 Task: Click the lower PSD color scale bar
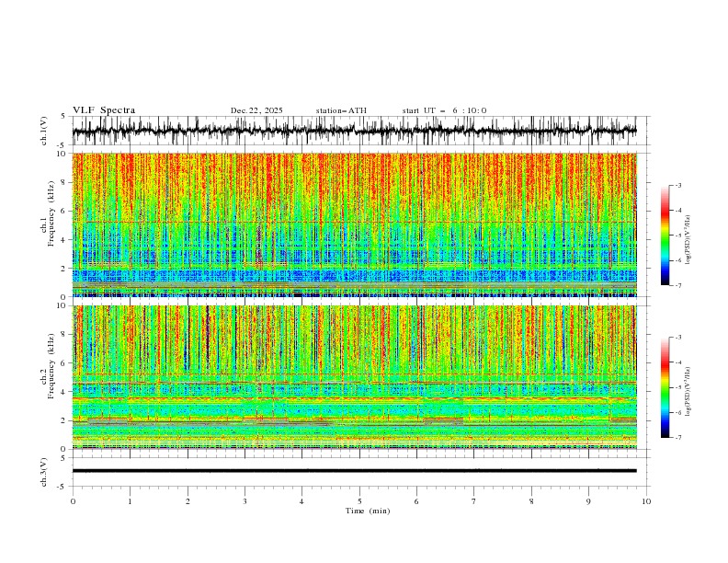665,387
